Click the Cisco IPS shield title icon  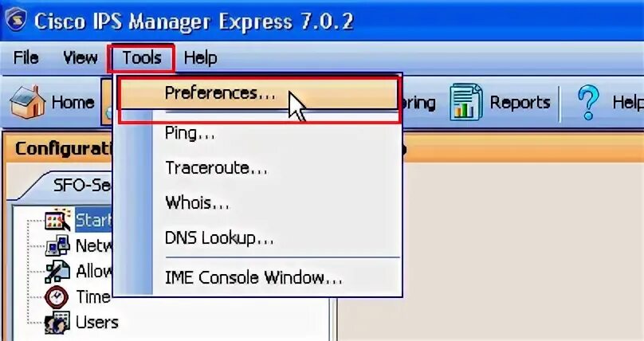15,20
